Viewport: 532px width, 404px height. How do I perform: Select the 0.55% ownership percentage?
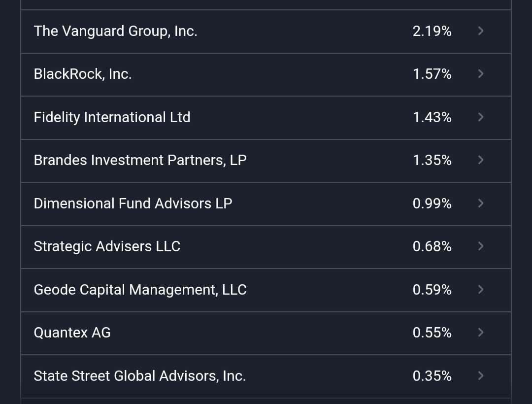432,333
